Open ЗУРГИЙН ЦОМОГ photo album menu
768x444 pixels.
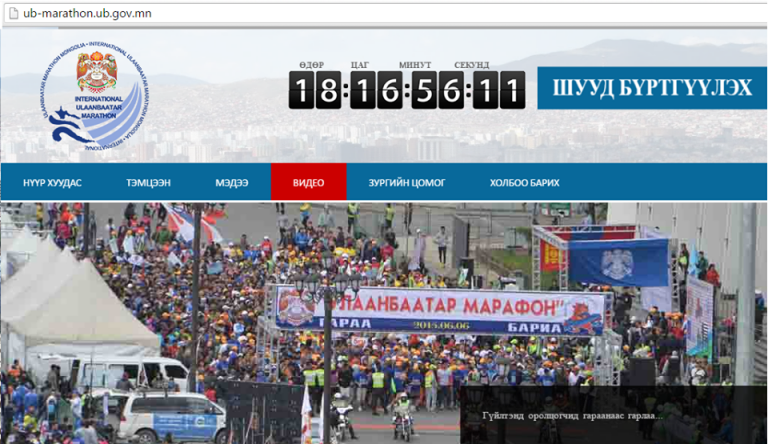pos(407,182)
